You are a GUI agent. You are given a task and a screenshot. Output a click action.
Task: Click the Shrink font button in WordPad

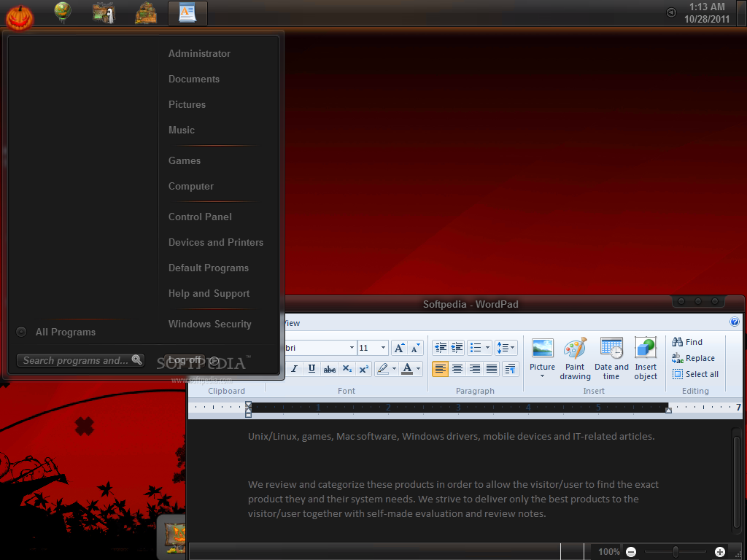click(415, 348)
